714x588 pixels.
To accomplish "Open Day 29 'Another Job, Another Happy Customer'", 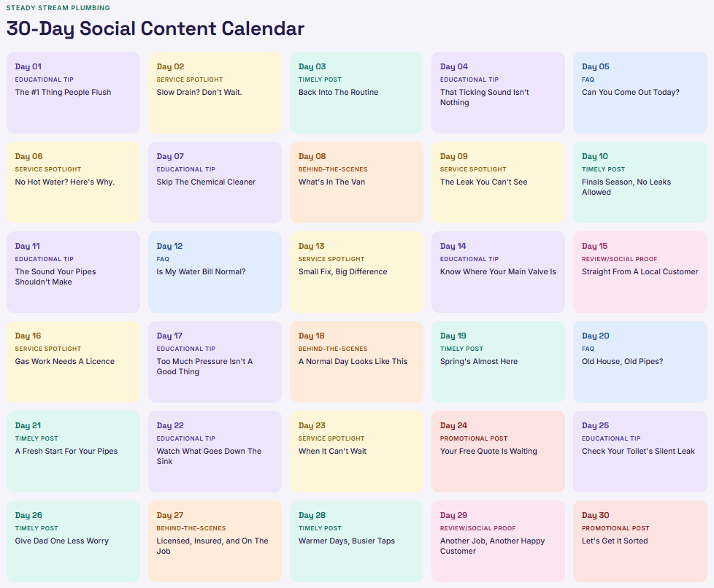I will pos(498,541).
